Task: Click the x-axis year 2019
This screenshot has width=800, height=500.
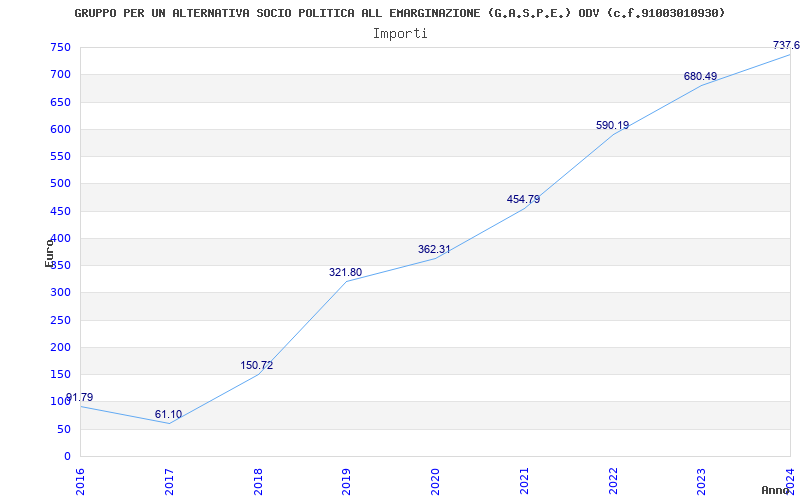Action: [346, 481]
